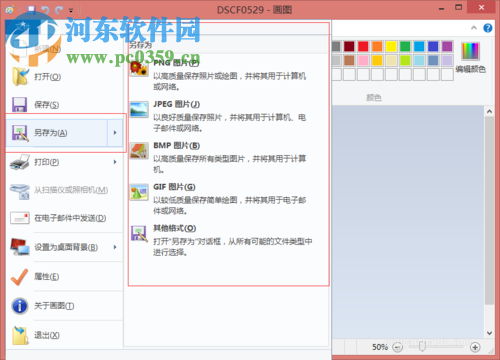Click the zoom out minus button
500x360 pixels.
click(x=397, y=347)
